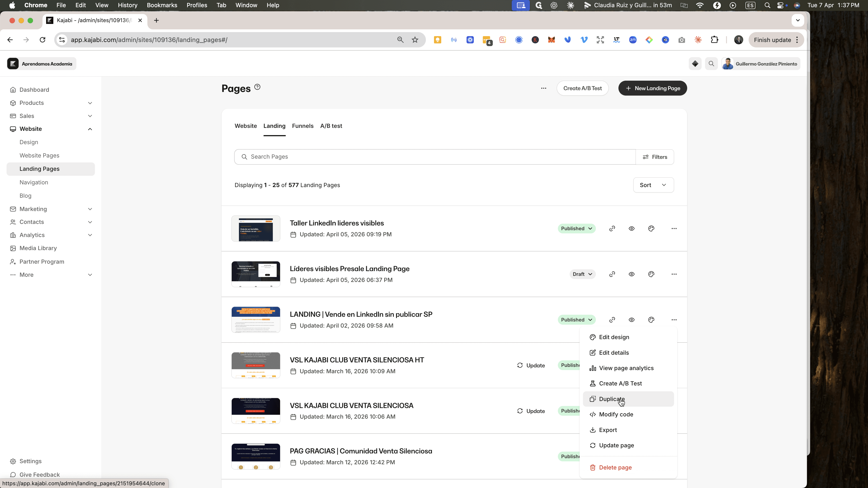Select Edit details in context menu
This screenshot has width=868, height=488.
[x=628, y=353]
